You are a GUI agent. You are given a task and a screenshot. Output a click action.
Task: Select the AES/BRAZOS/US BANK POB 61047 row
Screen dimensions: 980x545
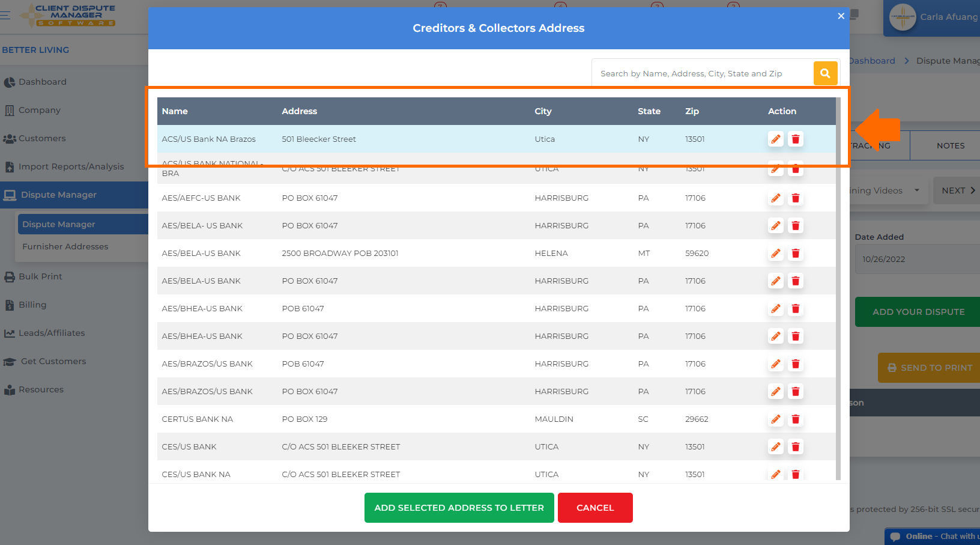coord(497,364)
